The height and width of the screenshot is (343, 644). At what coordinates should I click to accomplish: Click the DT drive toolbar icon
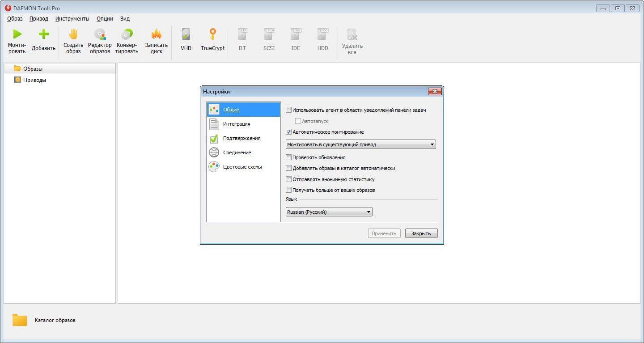coord(242,34)
